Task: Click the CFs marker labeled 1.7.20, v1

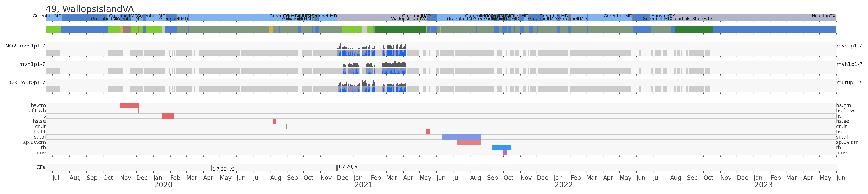Action: coord(337,167)
